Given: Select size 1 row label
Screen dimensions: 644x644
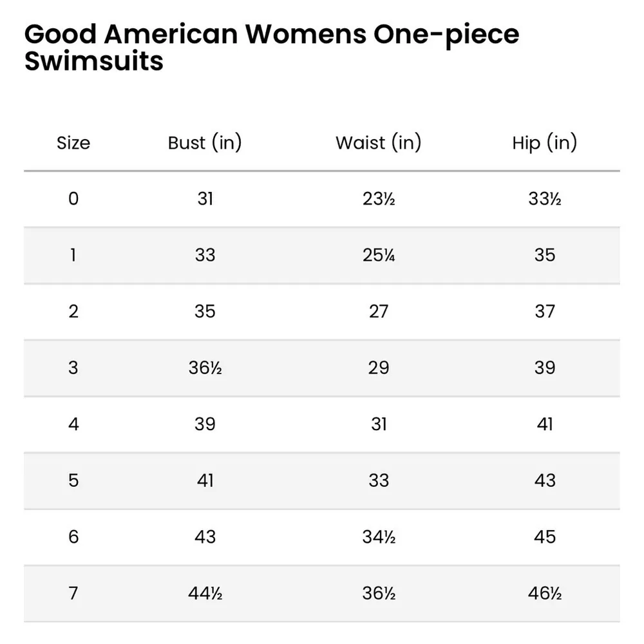Looking at the screenshot, I should [73, 255].
